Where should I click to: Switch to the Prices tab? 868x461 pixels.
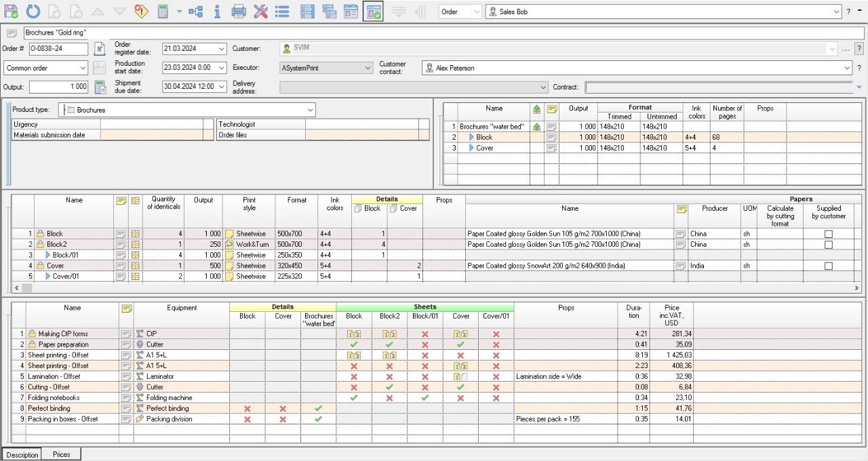61,454
